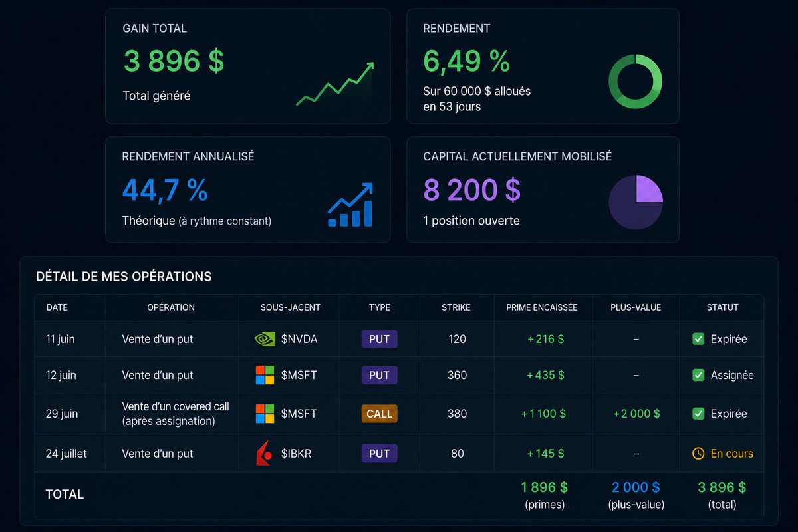Click the PUT badge in the NVDA row
Viewport: 798px width, 532px height.
(379, 339)
